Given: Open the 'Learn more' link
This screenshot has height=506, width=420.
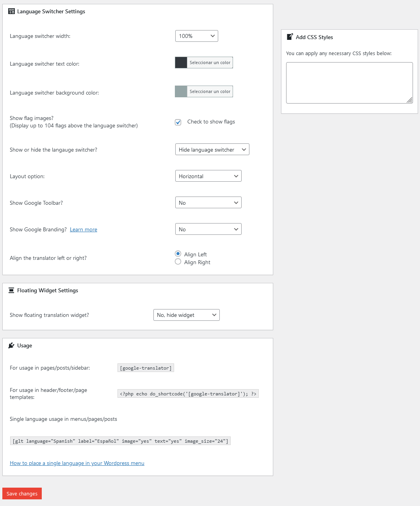Looking at the screenshot, I should pyautogui.click(x=83, y=229).
